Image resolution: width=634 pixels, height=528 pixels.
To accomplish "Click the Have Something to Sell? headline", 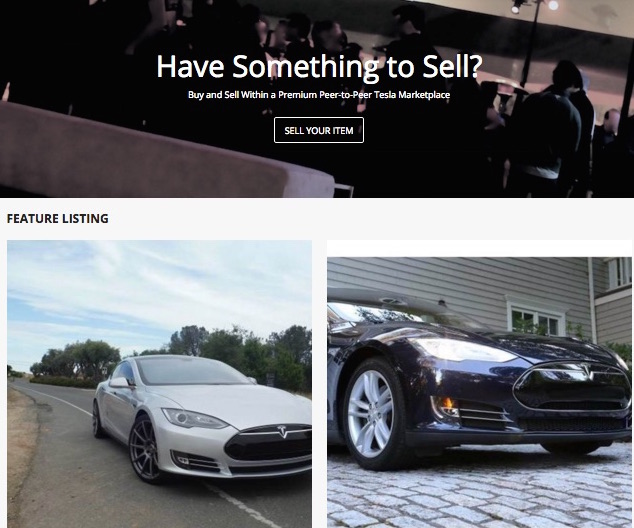I will point(319,66).
